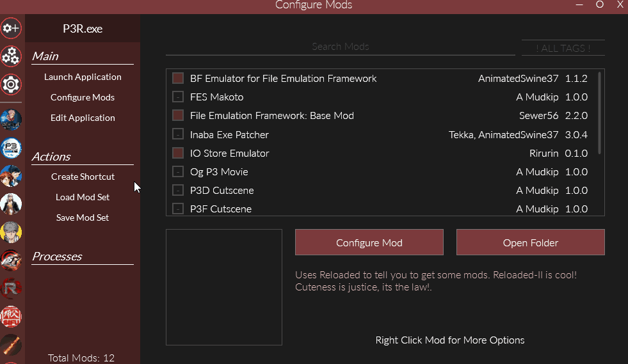628x364 pixels.
Task: Click Launch Application in the Main menu
Action: 83,77
